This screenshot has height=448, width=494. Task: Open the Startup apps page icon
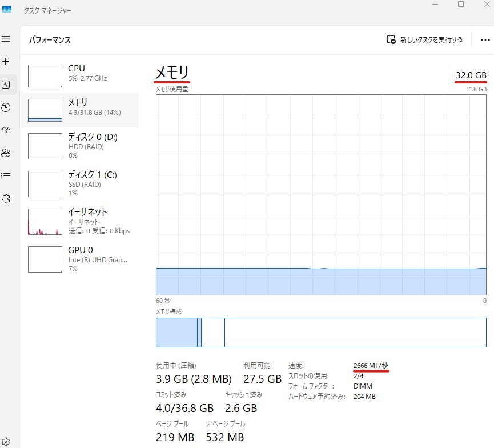pos(6,130)
